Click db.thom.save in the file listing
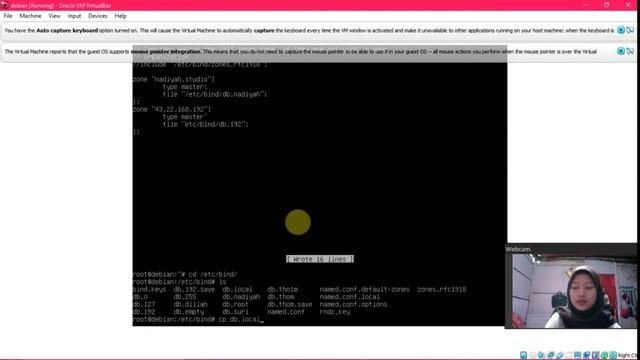This screenshot has height=360, width=640. pyautogui.click(x=290, y=304)
